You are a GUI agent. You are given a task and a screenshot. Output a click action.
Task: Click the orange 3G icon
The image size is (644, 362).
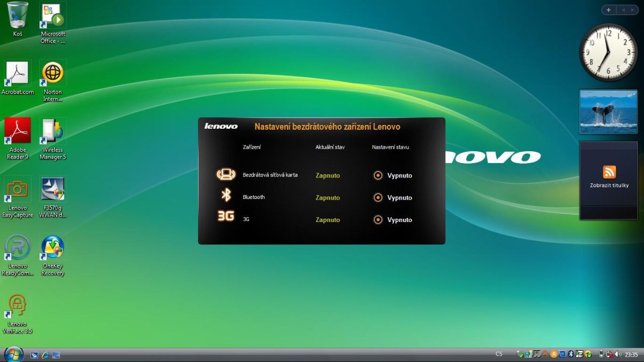226,216
